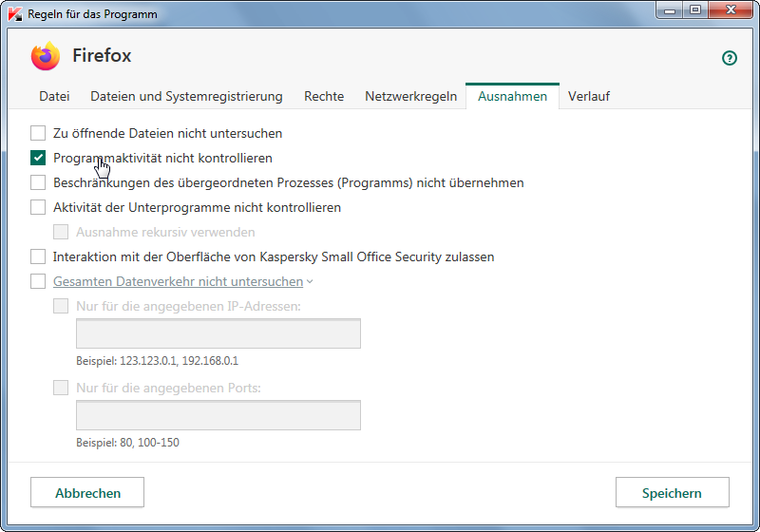Enable 'Interaktion mit der Oberfläche' checkbox
Screen dimensions: 760x532
pyautogui.click(x=38, y=256)
